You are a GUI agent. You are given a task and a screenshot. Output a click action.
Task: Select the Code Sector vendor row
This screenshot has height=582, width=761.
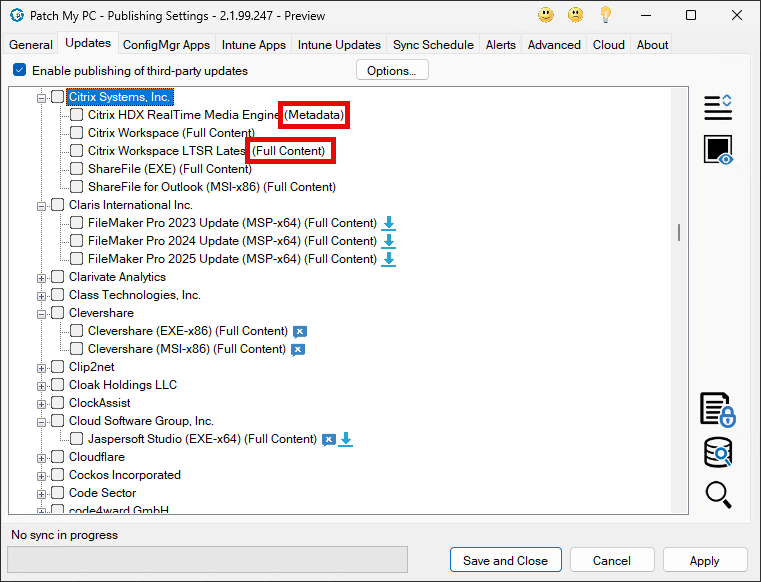click(x=102, y=493)
